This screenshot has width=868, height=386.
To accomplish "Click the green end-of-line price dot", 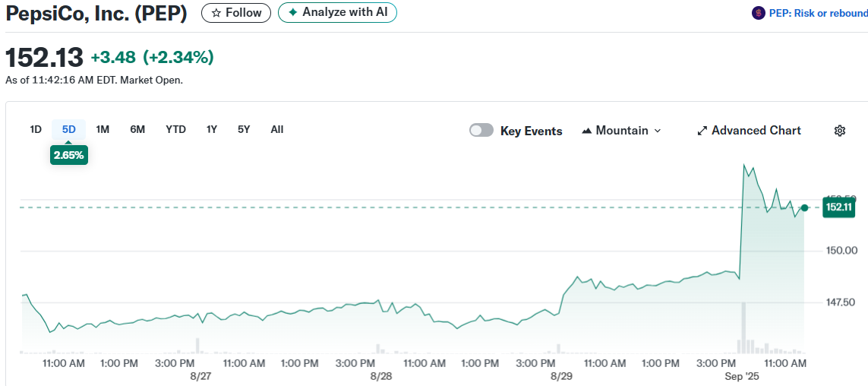I will coord(804,207).
